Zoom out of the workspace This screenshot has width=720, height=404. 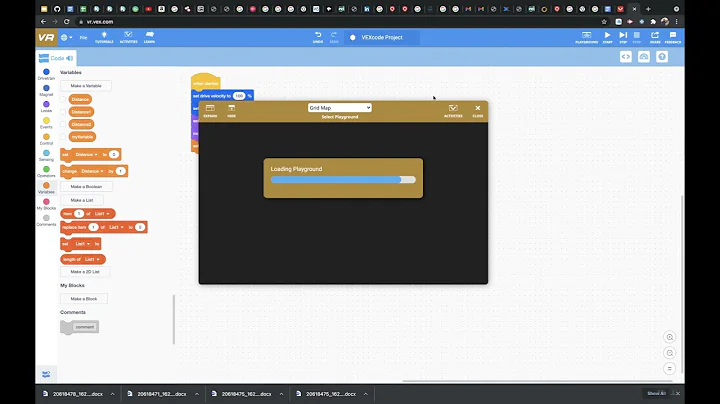(x=669, y=353)
